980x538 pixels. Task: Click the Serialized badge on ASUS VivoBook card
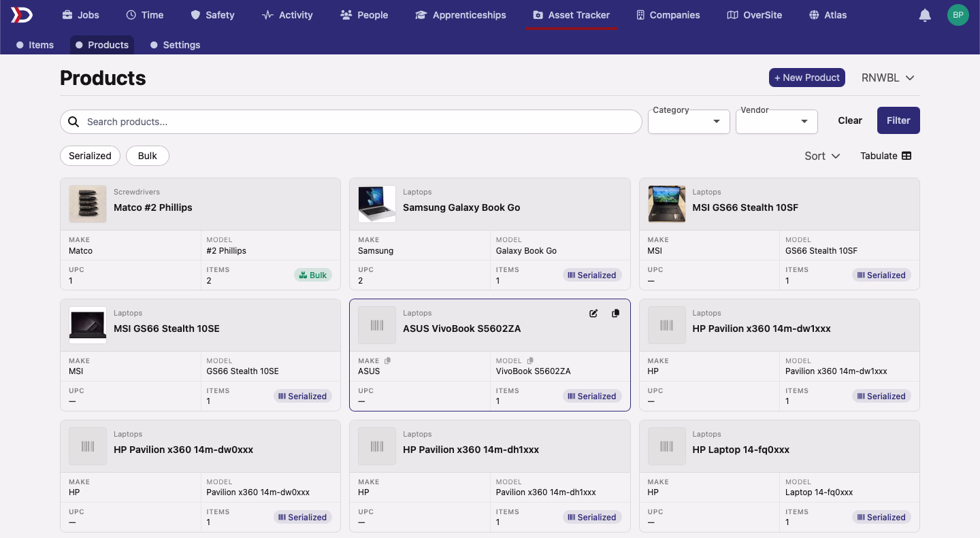point(592,397)
